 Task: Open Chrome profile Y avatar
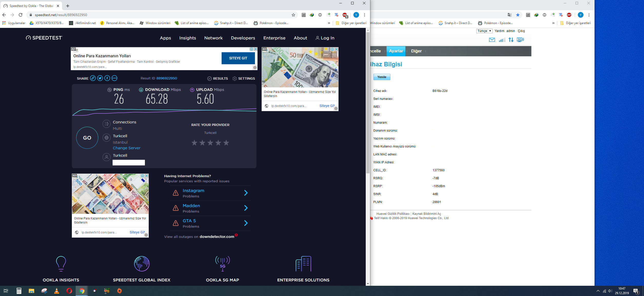point(356,15)
